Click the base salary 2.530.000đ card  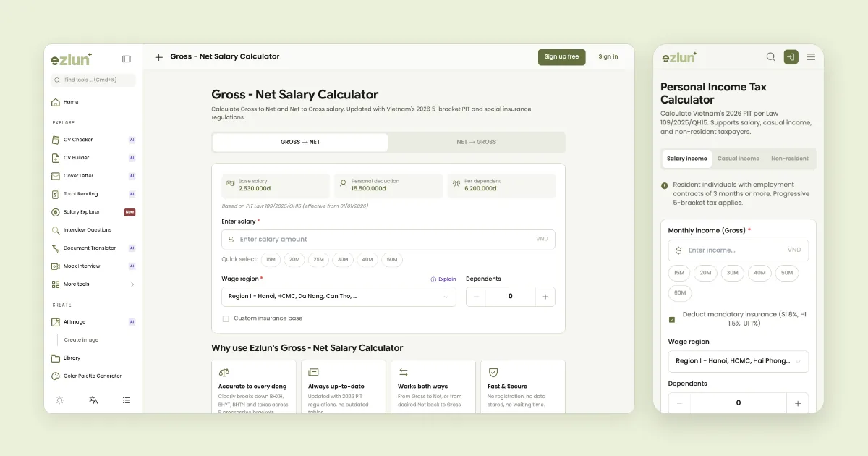pyautogui.click(x=275, y=186)
